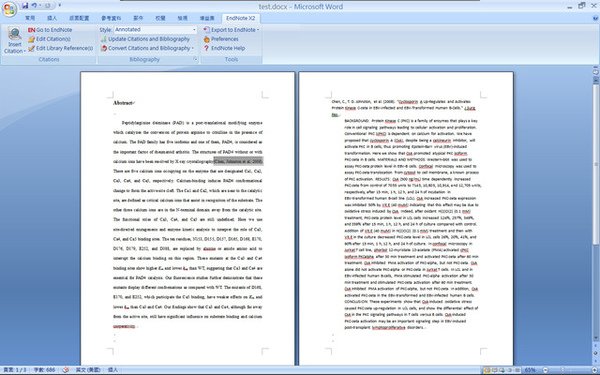Select the EndNote X2 ribbon tab
The height and width of the screenshot is (375, 600).
coord(241,18)
